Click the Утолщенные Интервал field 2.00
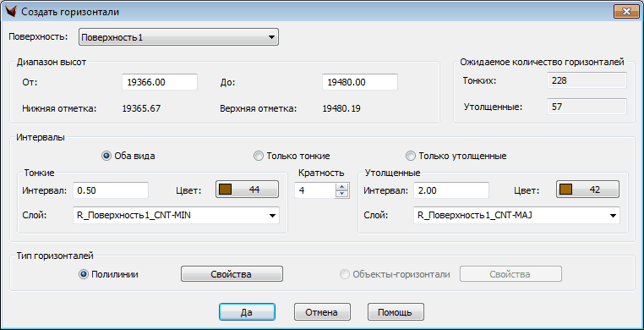 click(x=451, y=190)
